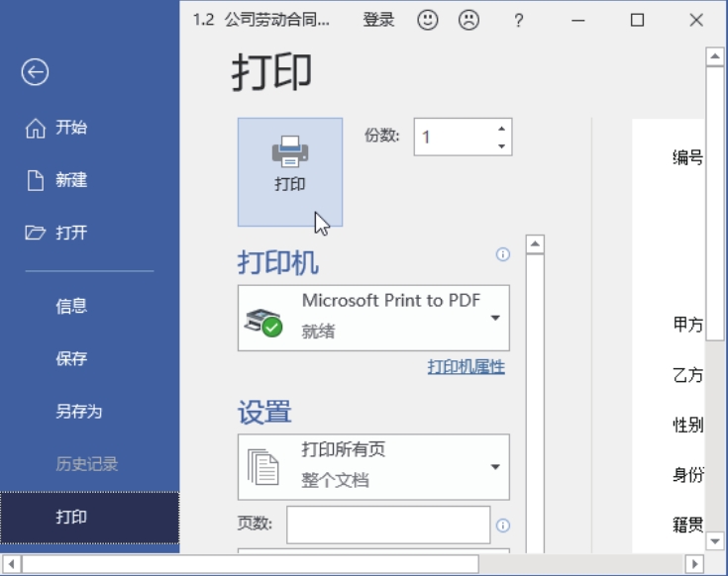Expand the 打印所有页 dropdown
This screenshot has height=576, width=728.
pyautogui.click(x=373, y=467)
